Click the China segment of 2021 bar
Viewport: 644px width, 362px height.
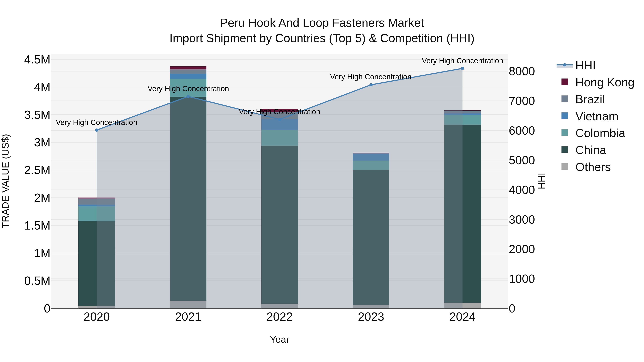188,199
